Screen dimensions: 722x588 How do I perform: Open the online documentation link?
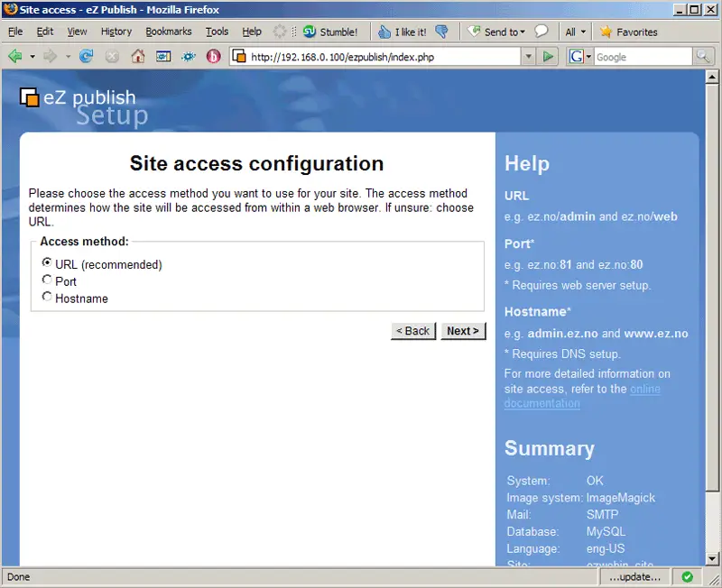(582, 396)
